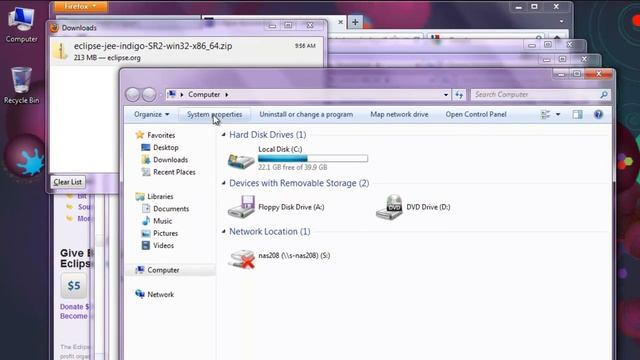The width and height of the screenshot is (640, 360).
Task: Choose Map network drive
Action: point(399,114)
